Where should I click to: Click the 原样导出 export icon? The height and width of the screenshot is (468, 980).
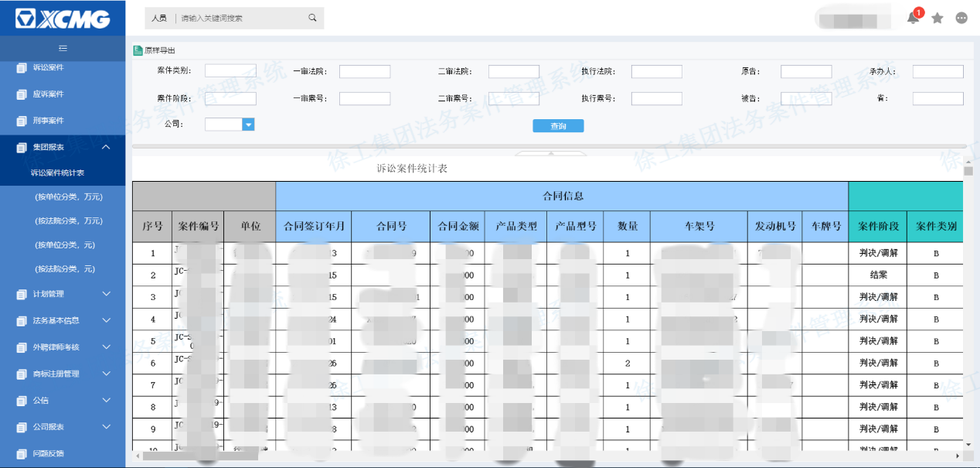pyautogui.click(x=138, y=50)
